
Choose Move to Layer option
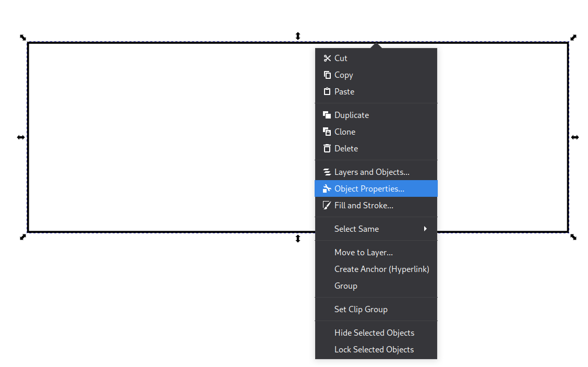click(363, 252)
